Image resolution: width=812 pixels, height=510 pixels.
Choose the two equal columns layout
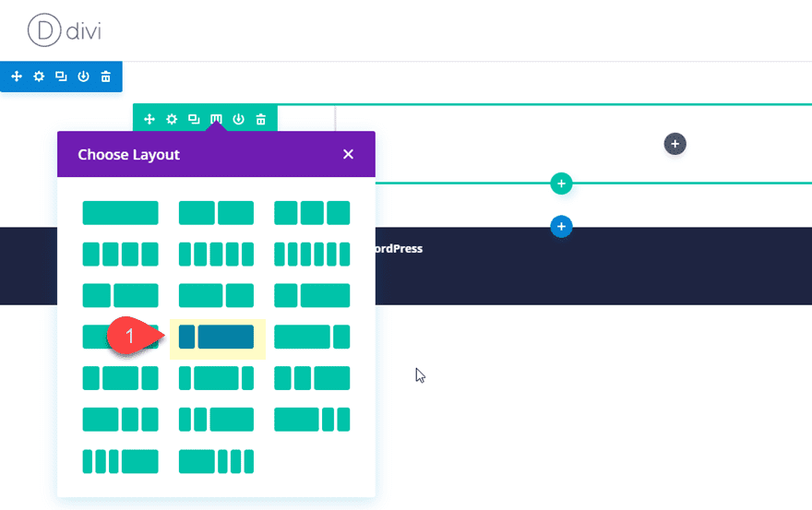[216, 213]
